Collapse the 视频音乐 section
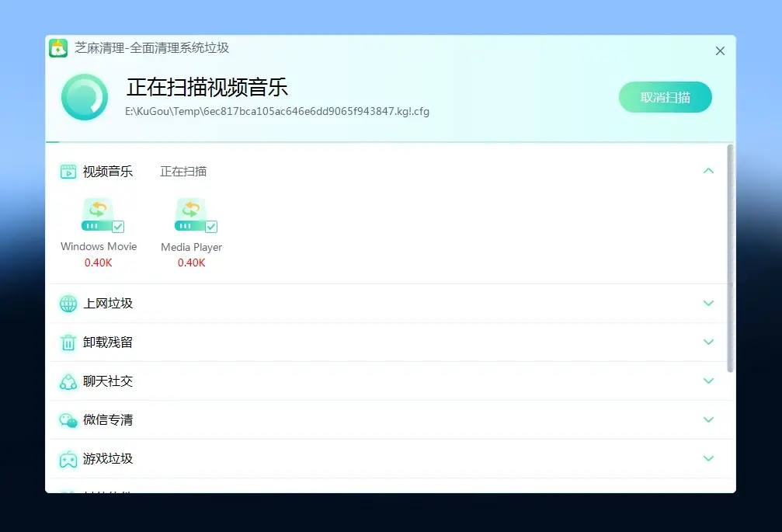782x532 pixels. tap(708, 171)
